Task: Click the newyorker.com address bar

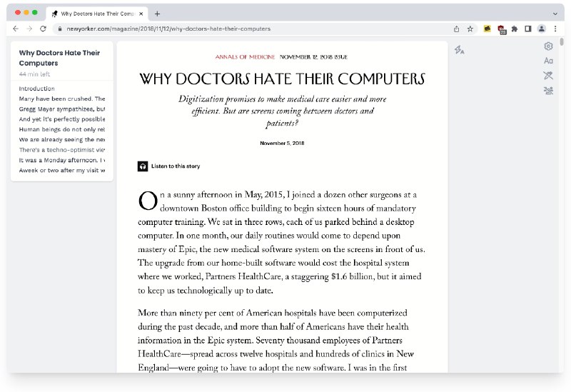Action: (x=214, y=29)
